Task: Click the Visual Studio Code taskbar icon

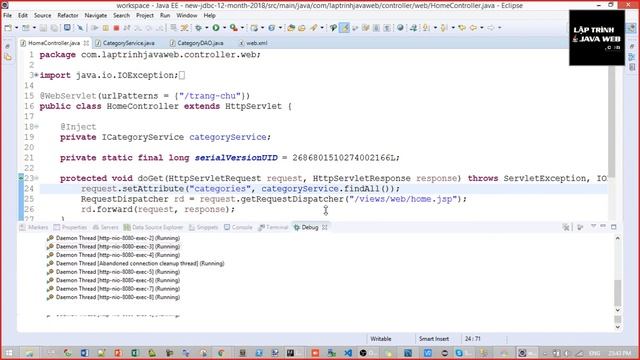Action: coord(348,353)
